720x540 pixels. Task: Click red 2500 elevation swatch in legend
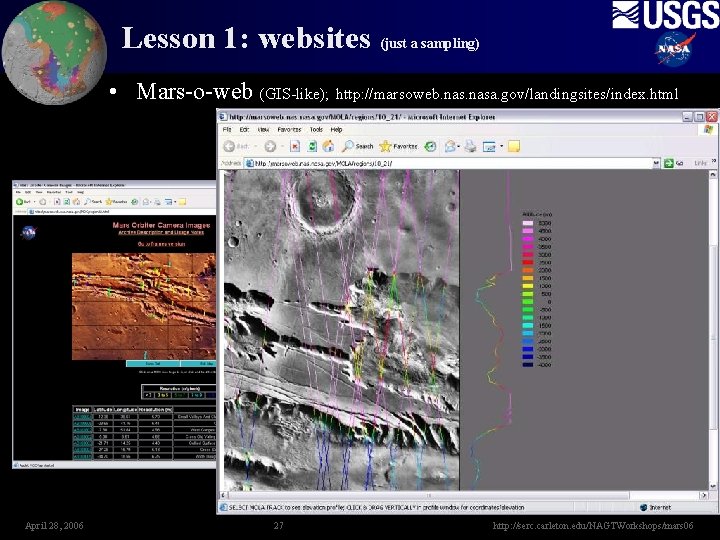pos(528,263)
